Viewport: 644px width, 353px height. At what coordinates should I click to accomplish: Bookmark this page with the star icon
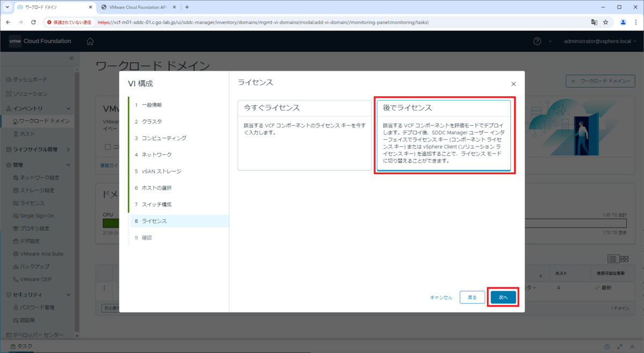coord(605,23)
